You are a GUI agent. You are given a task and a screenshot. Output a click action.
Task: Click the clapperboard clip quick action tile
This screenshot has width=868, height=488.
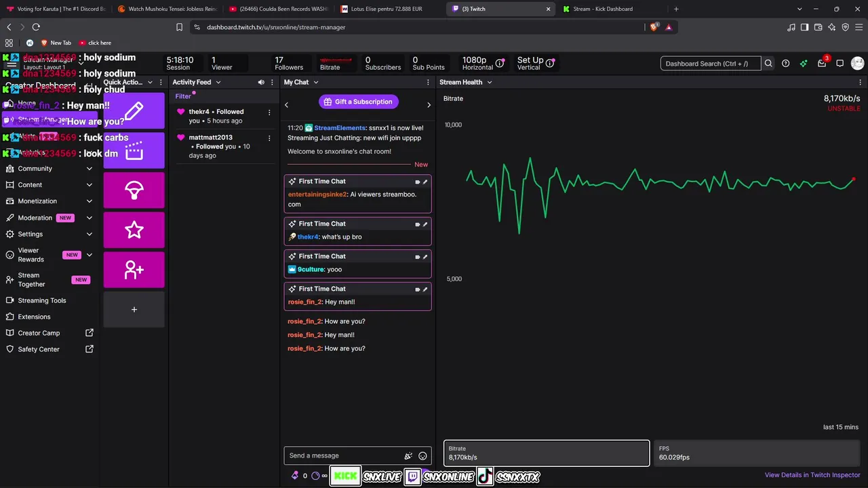click(x=134, y=150)
